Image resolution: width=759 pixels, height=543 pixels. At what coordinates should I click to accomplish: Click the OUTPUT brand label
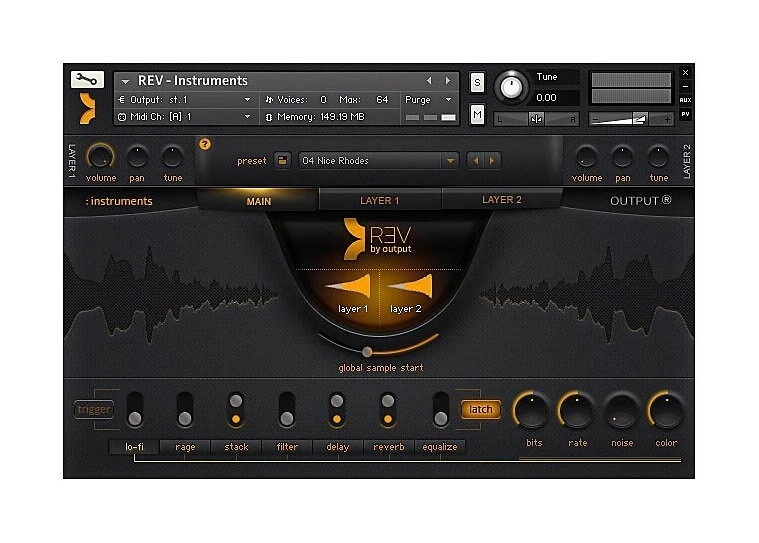640,200
